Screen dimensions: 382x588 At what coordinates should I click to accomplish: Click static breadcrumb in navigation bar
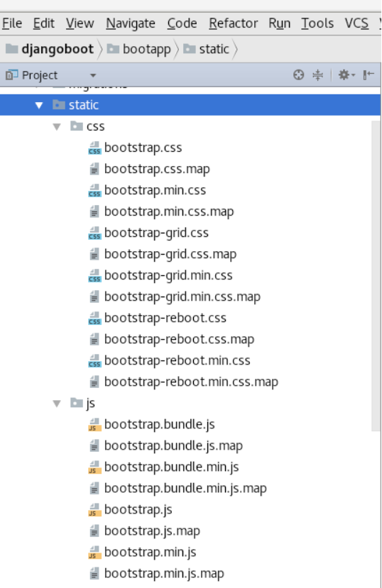[x=206, y=49]
